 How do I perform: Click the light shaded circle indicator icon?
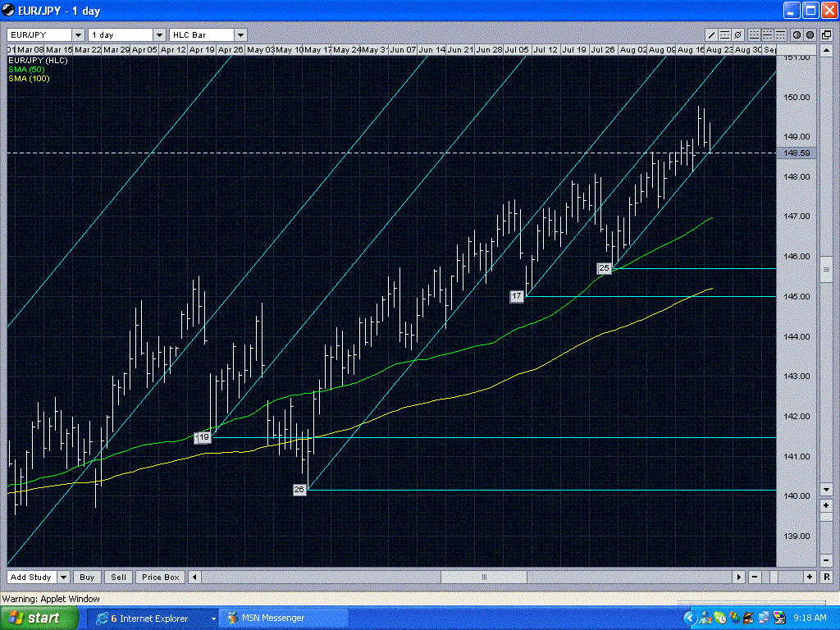click(797, 34)
